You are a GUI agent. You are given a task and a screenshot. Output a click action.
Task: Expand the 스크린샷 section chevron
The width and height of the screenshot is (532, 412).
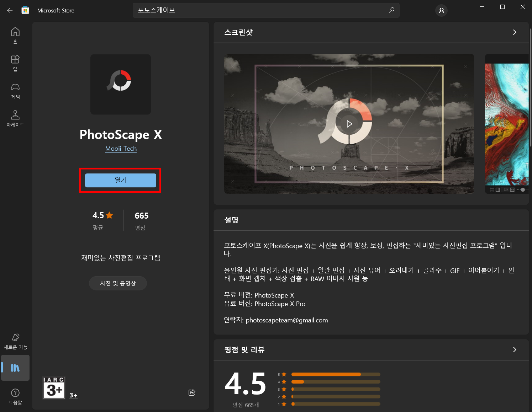pyautogui.click(x=515, y=32)
